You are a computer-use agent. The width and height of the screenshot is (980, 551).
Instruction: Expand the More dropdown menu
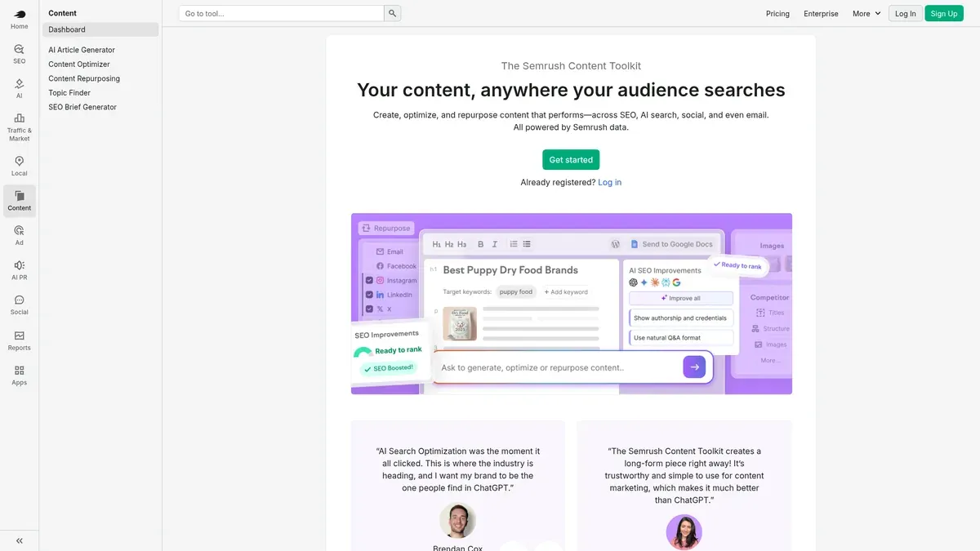coord(866,13)
